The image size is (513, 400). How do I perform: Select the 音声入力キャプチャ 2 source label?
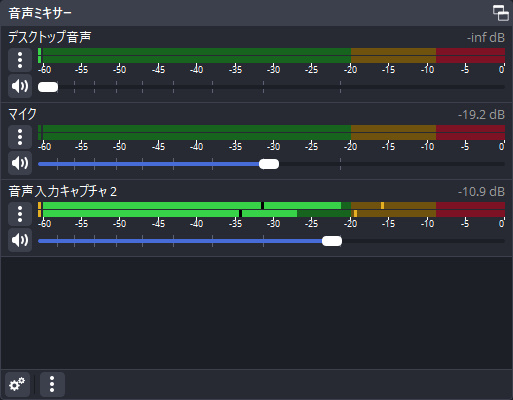click(x=63, y=191)
